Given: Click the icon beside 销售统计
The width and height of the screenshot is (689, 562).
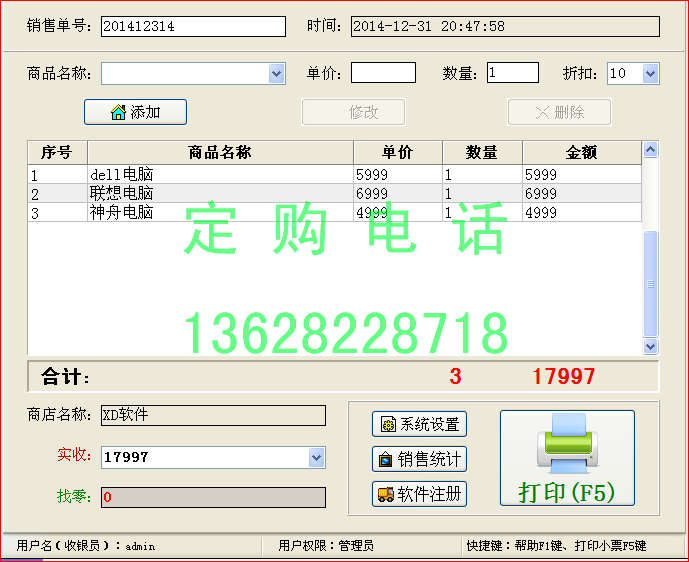Looking at the screenshot, I should click(x=385, y=460).
